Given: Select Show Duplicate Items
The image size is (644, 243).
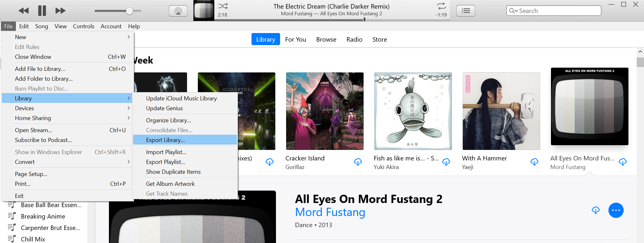Looking at the screenshot, I should click(185, 172).
